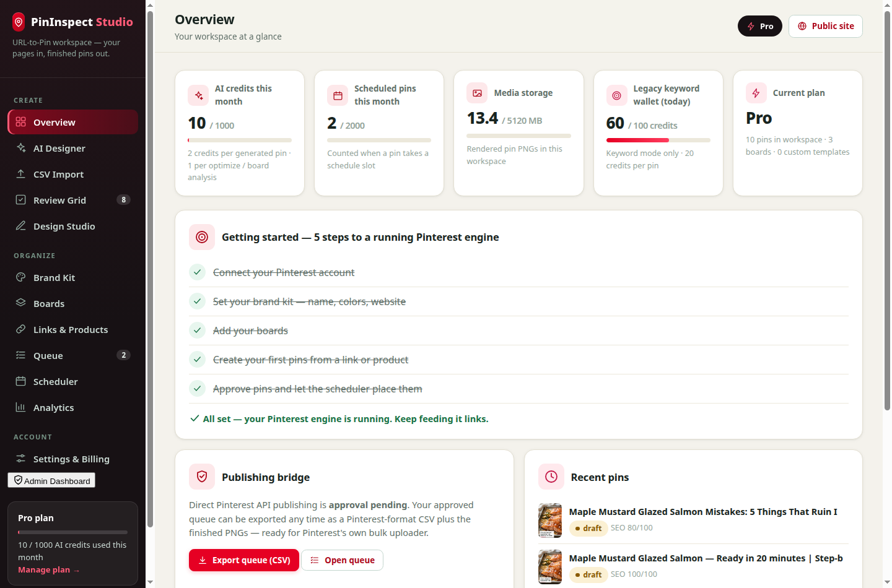Click the CSV Import upload icon

coord(21,174)
